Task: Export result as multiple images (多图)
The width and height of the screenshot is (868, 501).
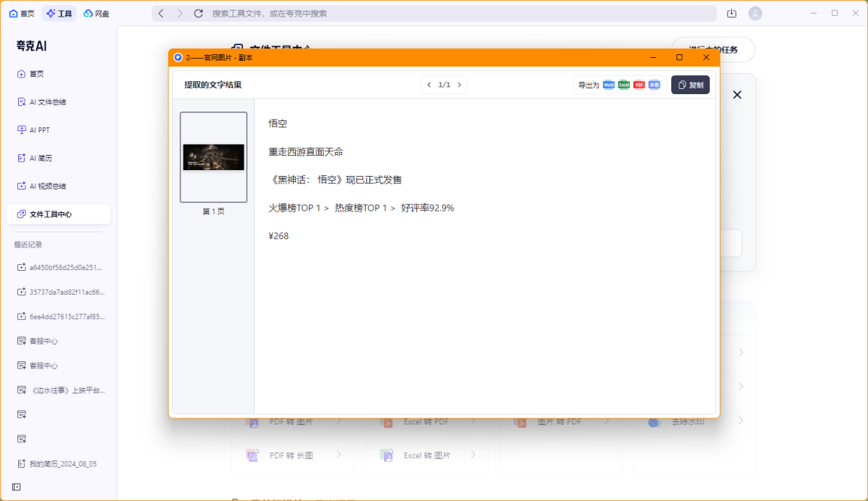Action: tap(654, 85)
